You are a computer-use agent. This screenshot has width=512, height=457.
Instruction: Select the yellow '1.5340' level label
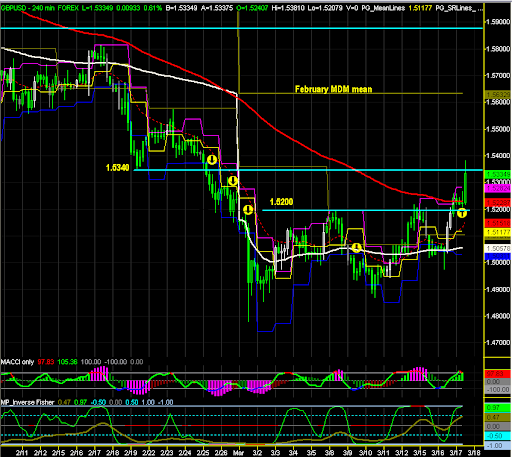(x=118, y=168)
